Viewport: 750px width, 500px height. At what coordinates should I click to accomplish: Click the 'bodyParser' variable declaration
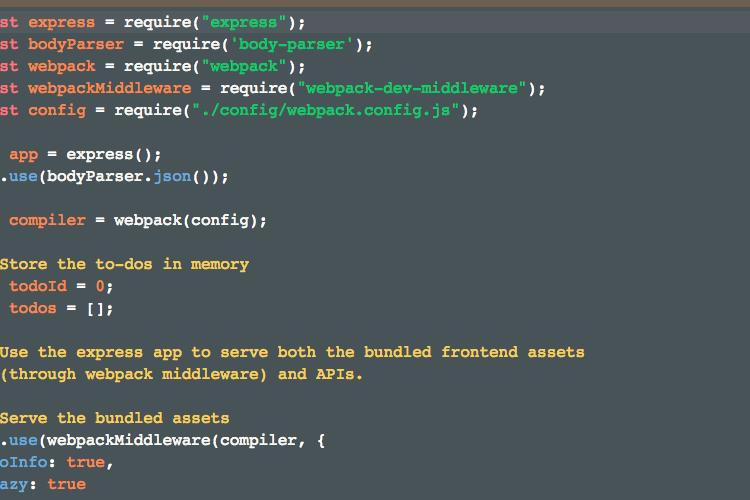click(x=76, y=44)
